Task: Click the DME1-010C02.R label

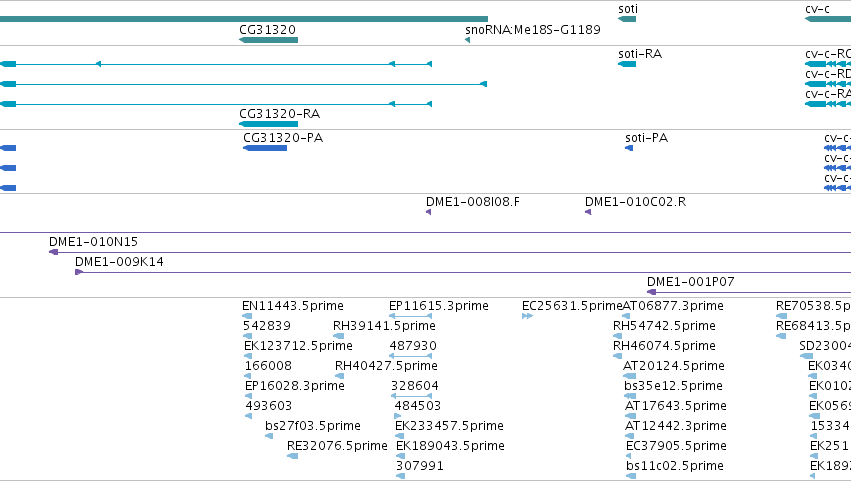Action: click(635, 202)
